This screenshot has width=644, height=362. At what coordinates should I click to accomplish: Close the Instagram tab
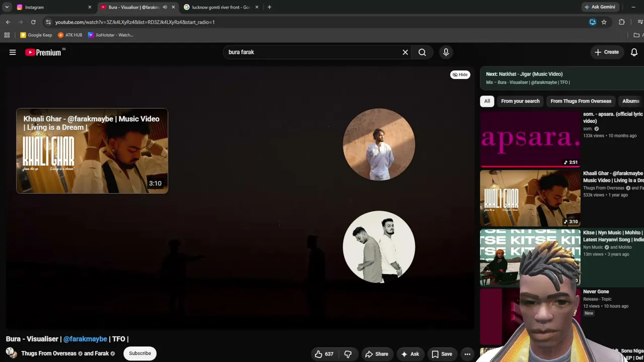(90, 7)
